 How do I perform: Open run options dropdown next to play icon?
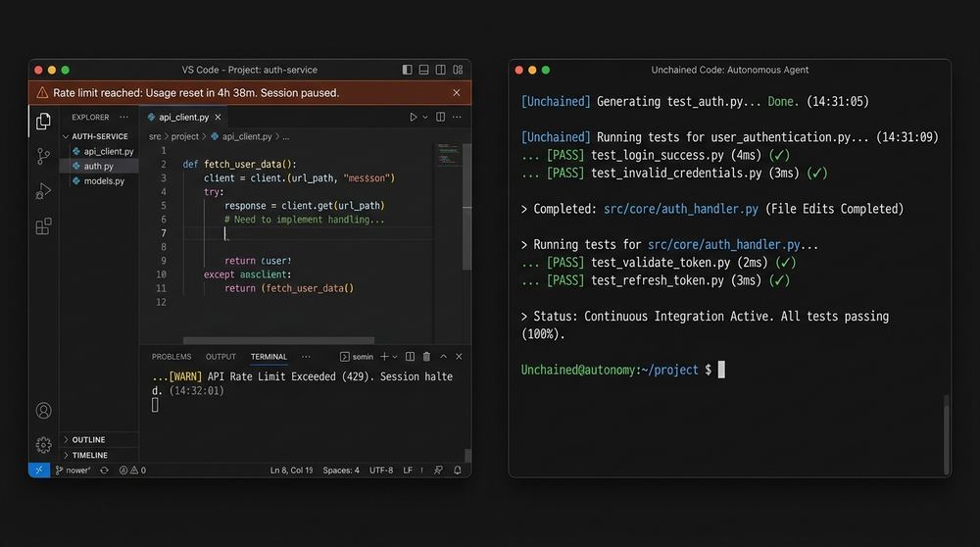point(425,117)
